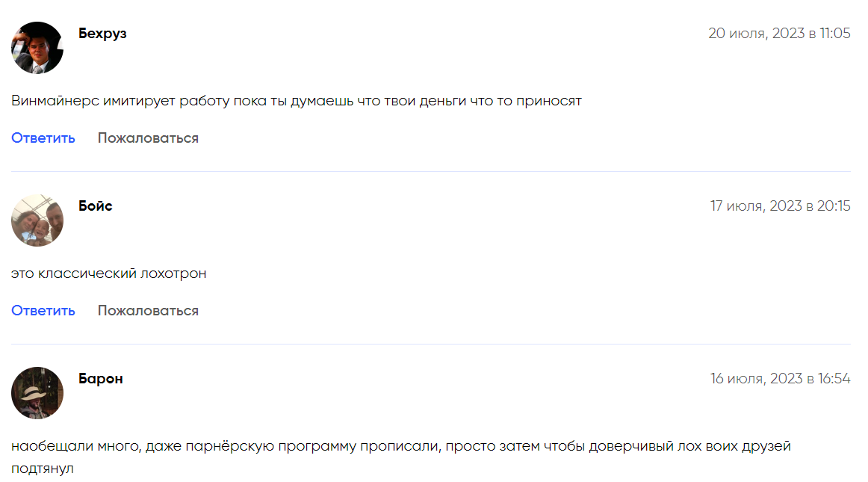Viewport: 868px width, 482px height.
Task: Click the separator line above Барон's comment
Action: [430, 344]
